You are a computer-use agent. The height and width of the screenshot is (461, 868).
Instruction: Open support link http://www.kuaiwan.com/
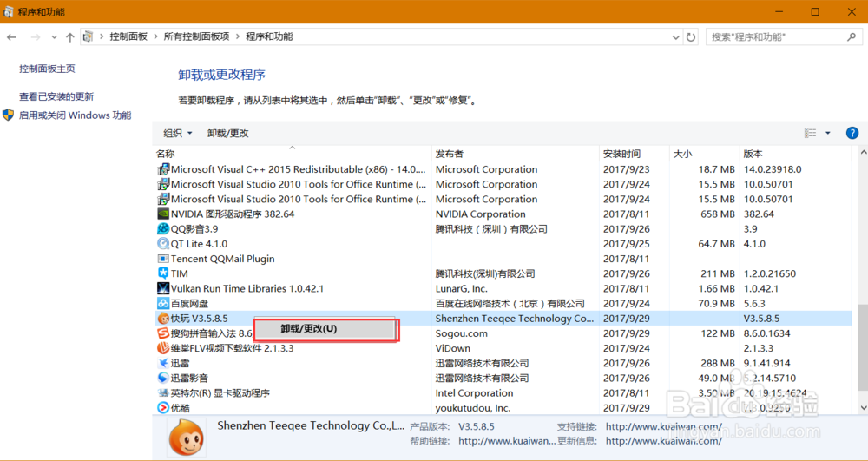click(x=664, y=426)
